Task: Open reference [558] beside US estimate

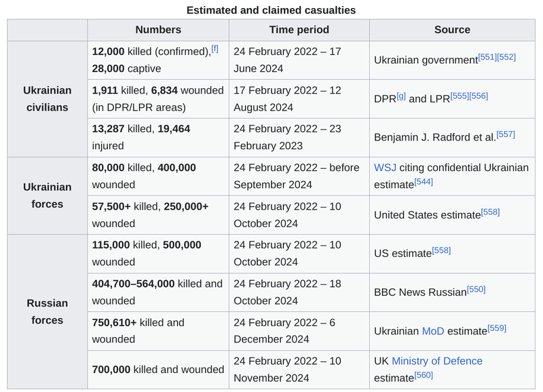Action: pos(441,250)
